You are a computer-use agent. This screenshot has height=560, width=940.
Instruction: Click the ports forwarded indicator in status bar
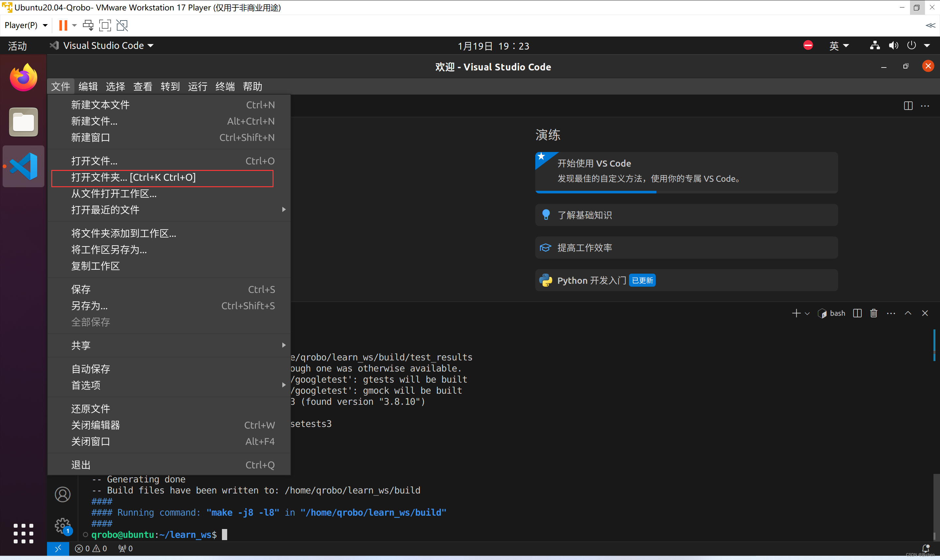tap(126, 548)
